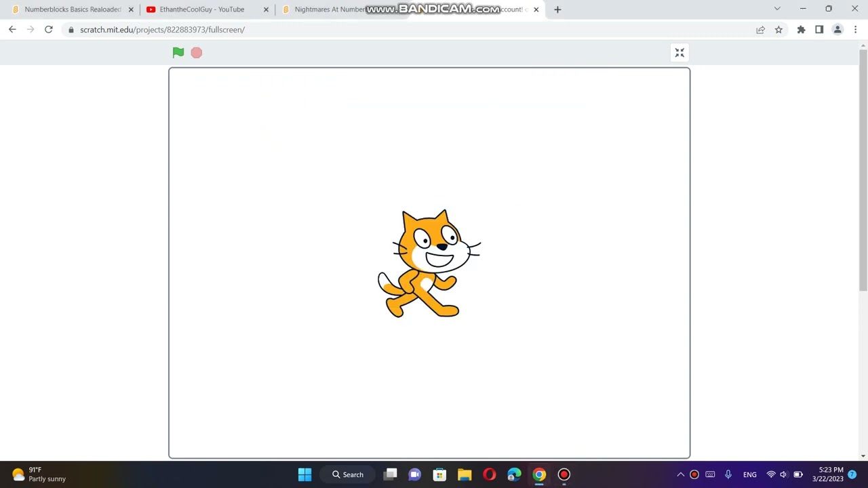Viewport: 868px width, 488px height.
Task: Close the Numberblocks Basics Reloaded tab
Action: pos(131,9)
